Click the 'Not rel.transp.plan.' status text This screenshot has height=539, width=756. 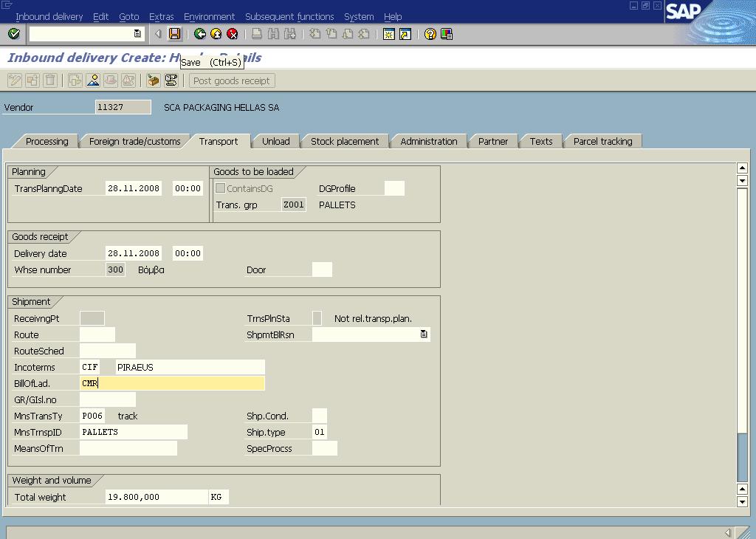coord(373,319)
